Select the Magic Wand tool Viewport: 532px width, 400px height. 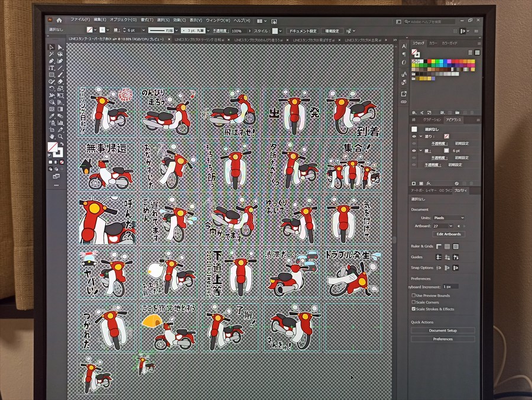(51, 54)
